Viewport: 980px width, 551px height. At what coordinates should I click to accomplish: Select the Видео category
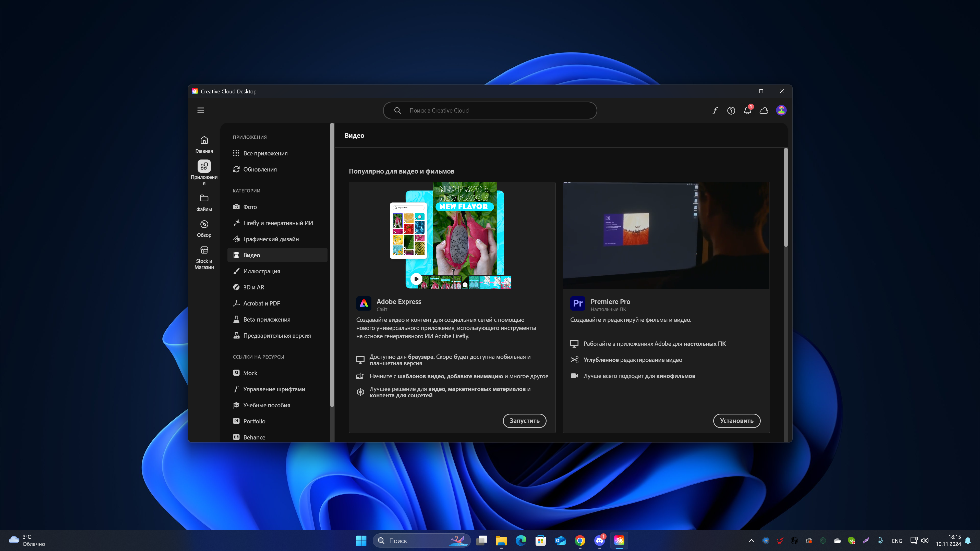[277, 255]
